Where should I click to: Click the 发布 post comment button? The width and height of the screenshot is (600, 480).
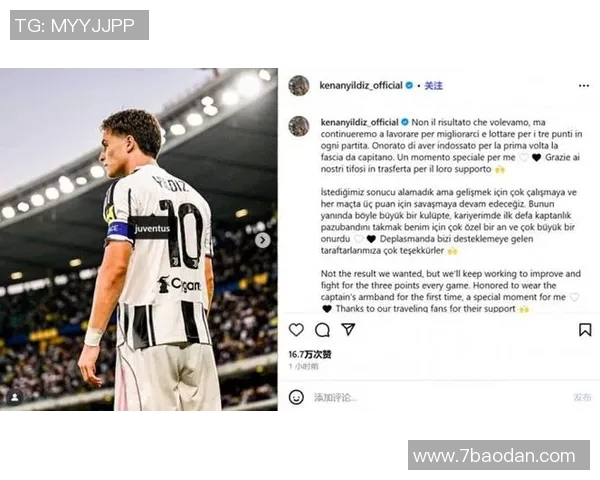(x=582, y=397)
